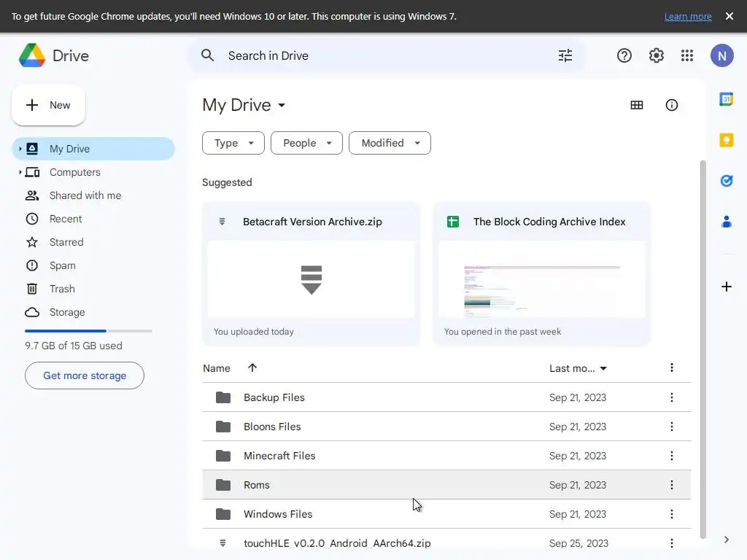The height and width of the screenshot is (560, 747).
Task: Click the New button
Action: pyautogui.click(x=48, y=105)
